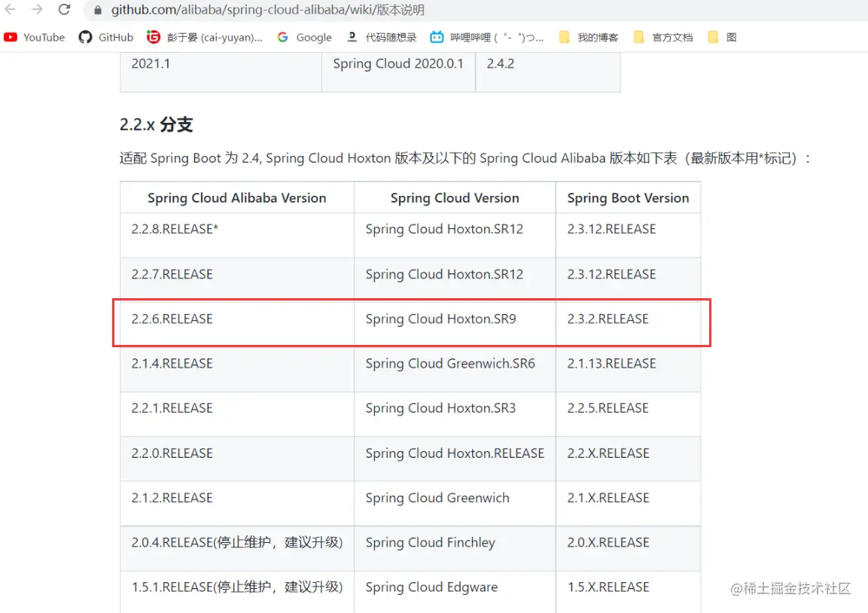Select the 2.2.0.RELEASE cell
Image resolution: width=868 pixels, height=613 pixels.
tap(237, 459)
